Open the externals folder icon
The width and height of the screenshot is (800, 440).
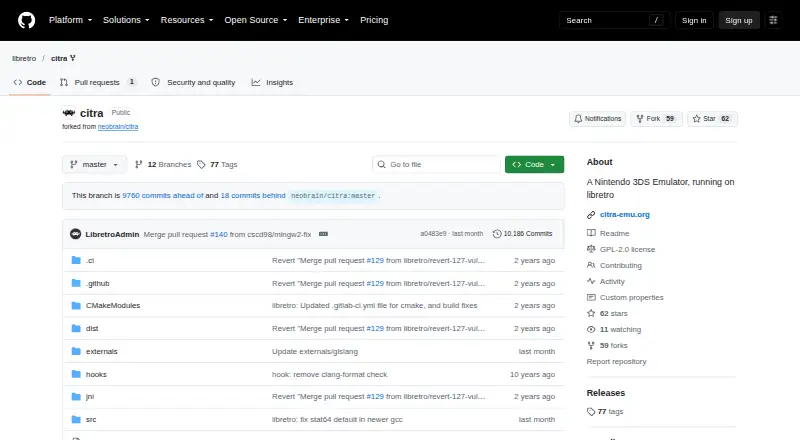pyautogui.click(x=76, y=351)
